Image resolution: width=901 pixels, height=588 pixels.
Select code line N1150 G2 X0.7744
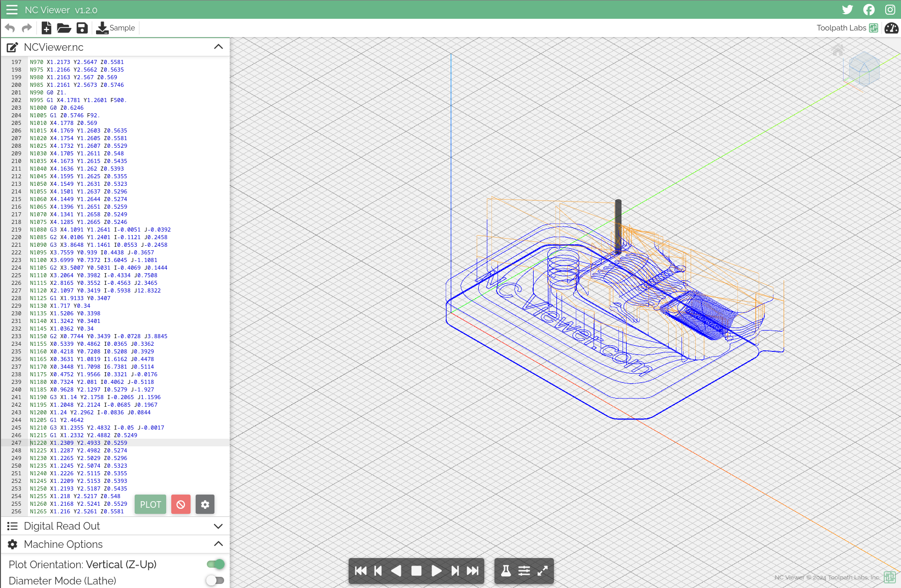click(x=98, y=336)
